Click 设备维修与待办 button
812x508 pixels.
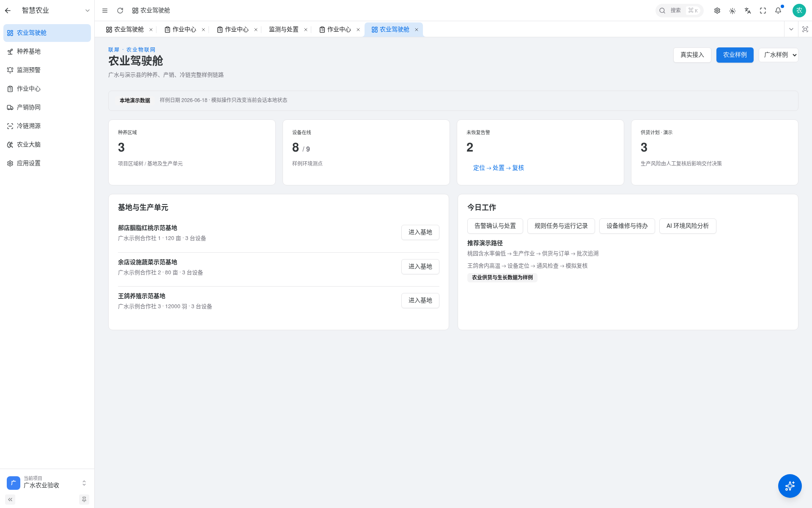[627, 226]
